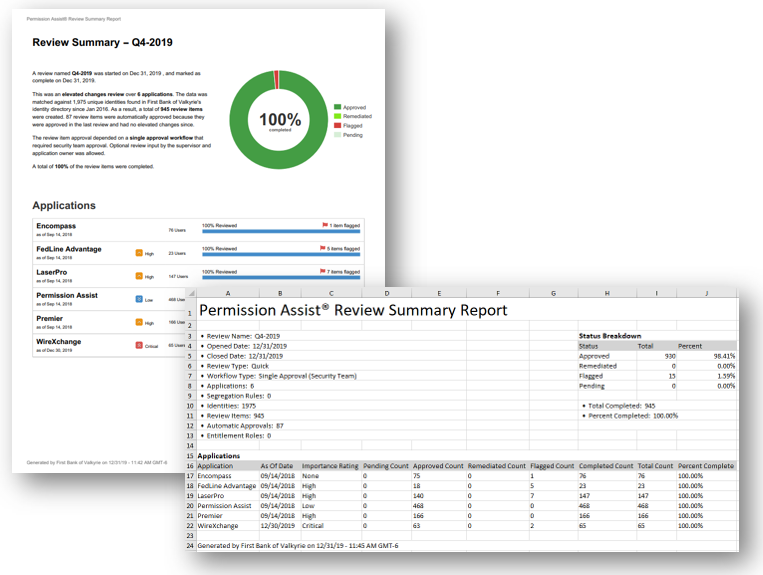Click the red Flagged legend swatch
Viewport: 763px width, 575px height.
pyautogui.click(x=338, y=125)
